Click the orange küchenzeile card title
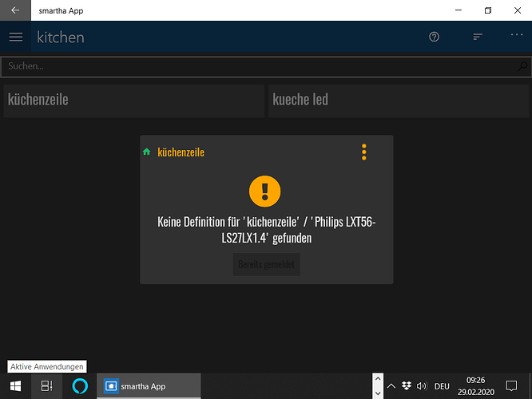532x399 pixels. pos(181,152)
